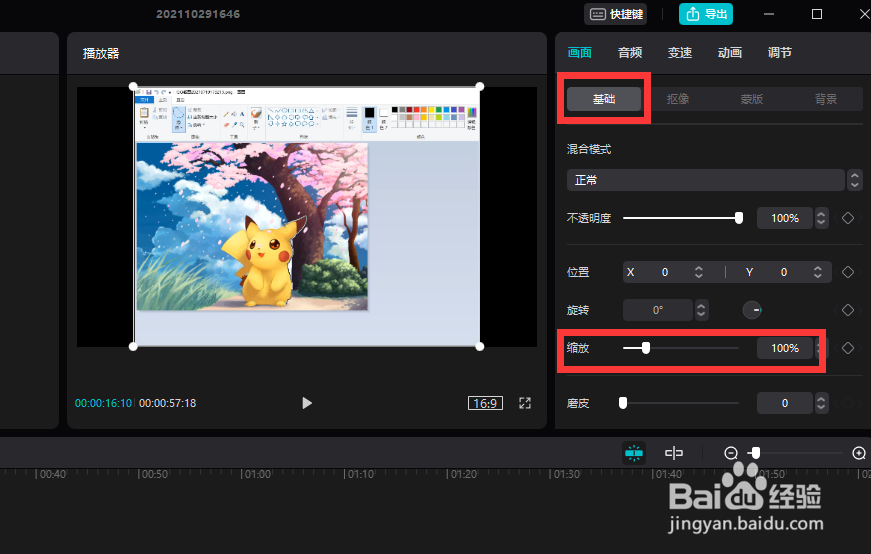Click the 磨皮 smoothing slider handle
Image resolution: width=871 pixels, height=554 pixels.
point(623,403)
